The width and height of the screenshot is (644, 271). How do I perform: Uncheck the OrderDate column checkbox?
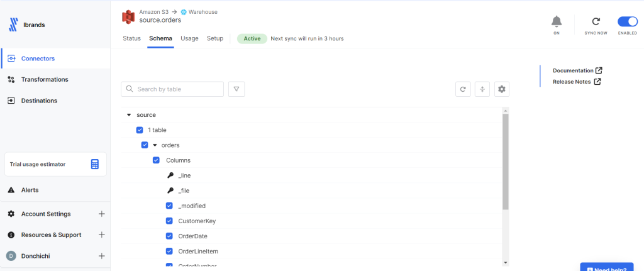[169, 236]
